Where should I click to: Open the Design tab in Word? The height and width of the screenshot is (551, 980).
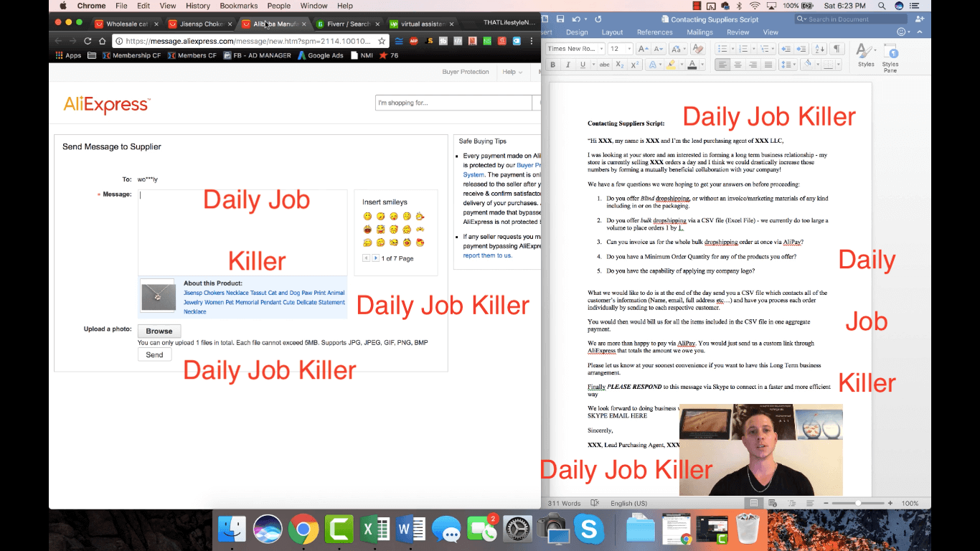click(577, 32)
